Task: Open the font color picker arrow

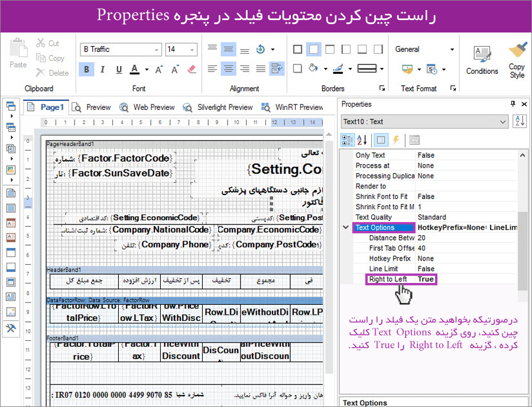Action: click(x=147, y=70)
